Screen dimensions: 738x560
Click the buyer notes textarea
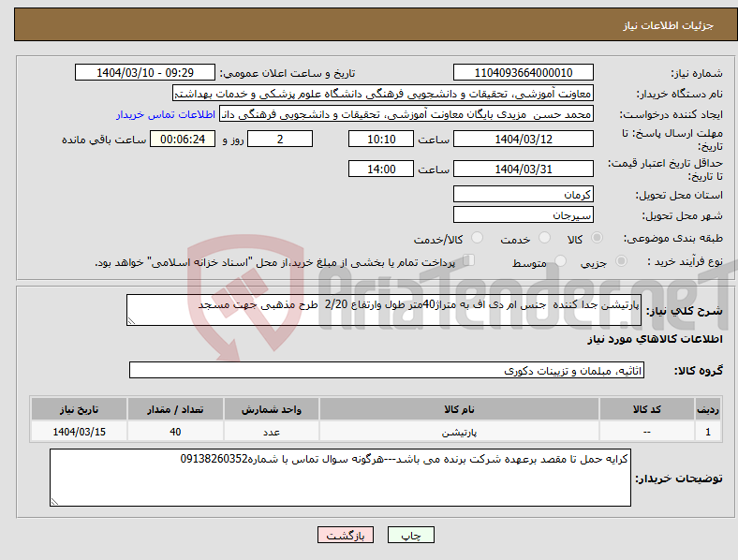coord(340,478)
